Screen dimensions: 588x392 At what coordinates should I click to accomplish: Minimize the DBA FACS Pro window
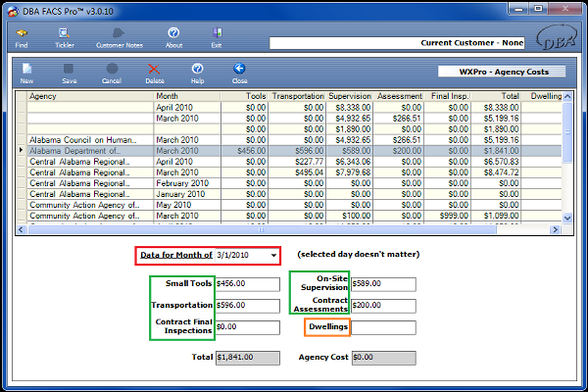[x=519, y=9]
